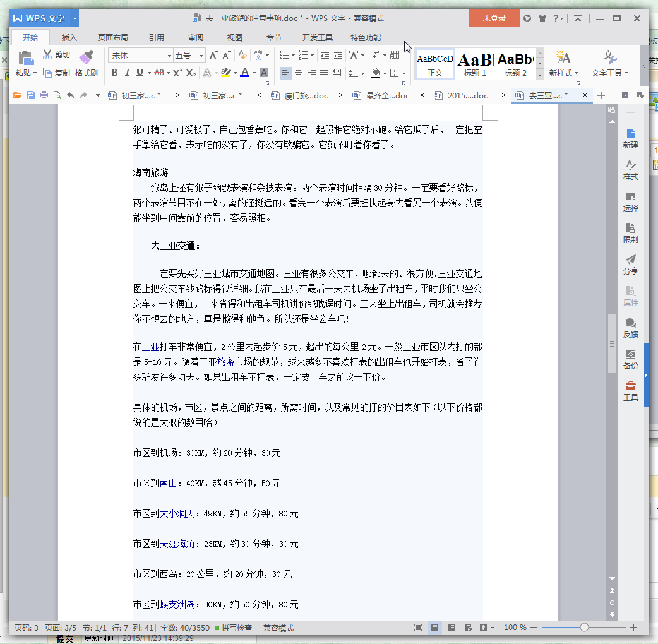Image resolution: width=658 pixels, height=644 pixels.
Task: Apply superscript formatting
Action: (177, 73)
